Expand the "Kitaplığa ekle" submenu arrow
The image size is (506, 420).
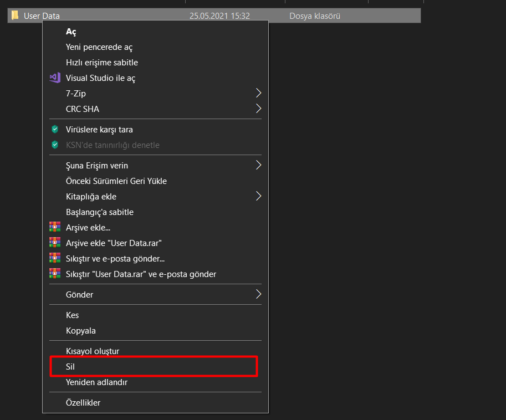pyautogui.click(x=258, y=196)
